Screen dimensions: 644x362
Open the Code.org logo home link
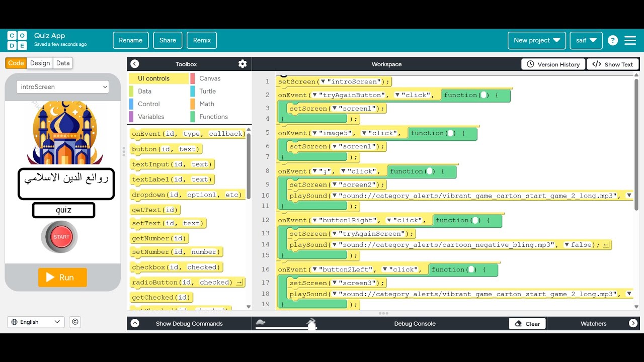click(17, 40)
